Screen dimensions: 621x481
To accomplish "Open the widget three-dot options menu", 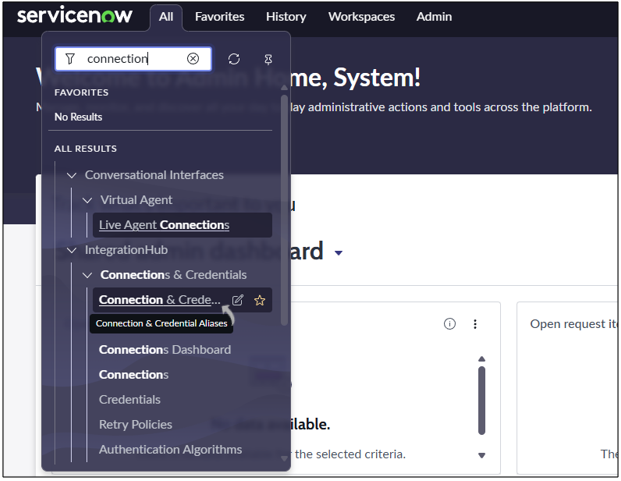I will 475,324.
